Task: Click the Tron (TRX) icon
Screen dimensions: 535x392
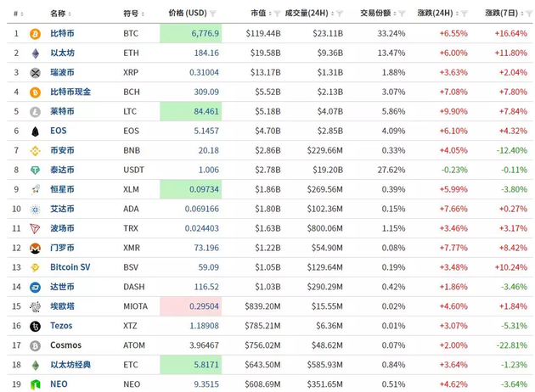Action: 35,229
